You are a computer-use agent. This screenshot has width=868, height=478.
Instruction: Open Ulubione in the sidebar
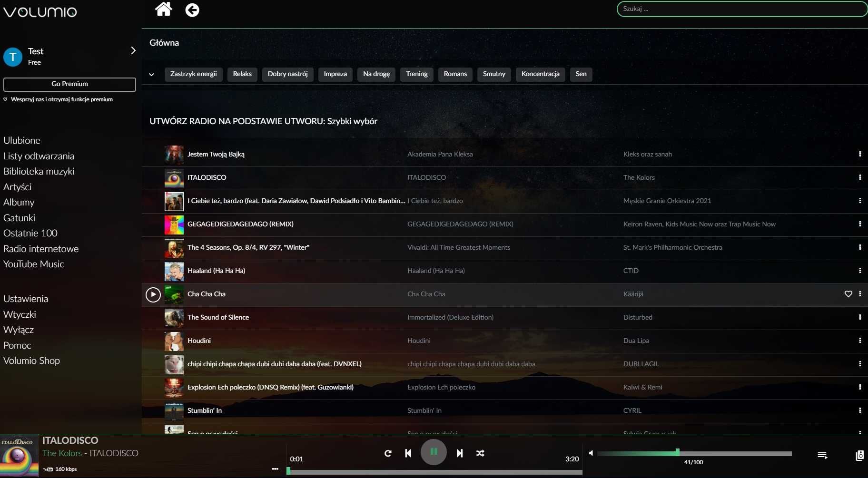click(22, 141)
